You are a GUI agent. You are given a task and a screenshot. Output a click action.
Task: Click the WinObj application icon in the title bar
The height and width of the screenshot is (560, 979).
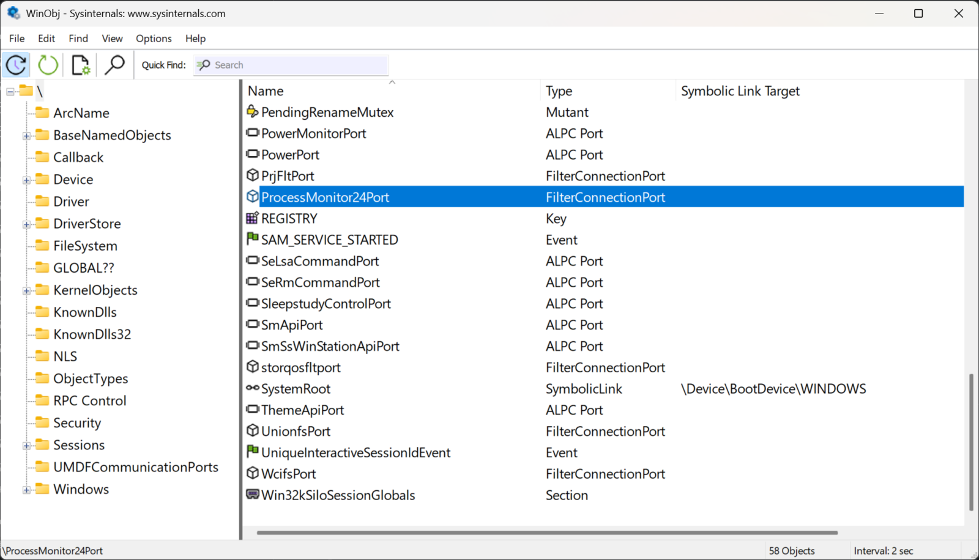[13, 13]
